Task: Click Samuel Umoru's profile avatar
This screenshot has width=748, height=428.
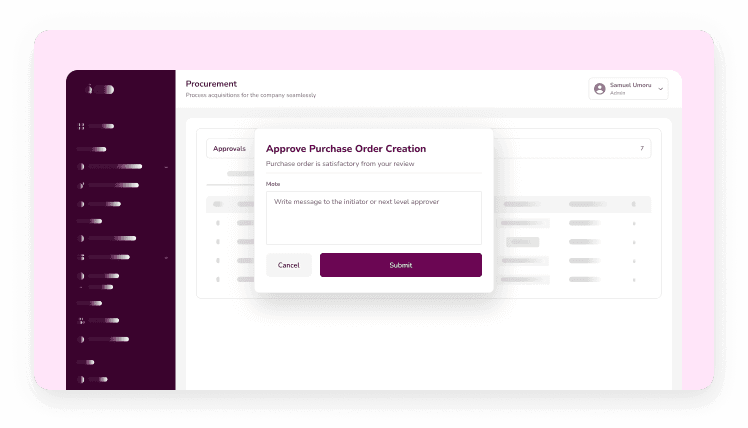Action: pos(599,88)
